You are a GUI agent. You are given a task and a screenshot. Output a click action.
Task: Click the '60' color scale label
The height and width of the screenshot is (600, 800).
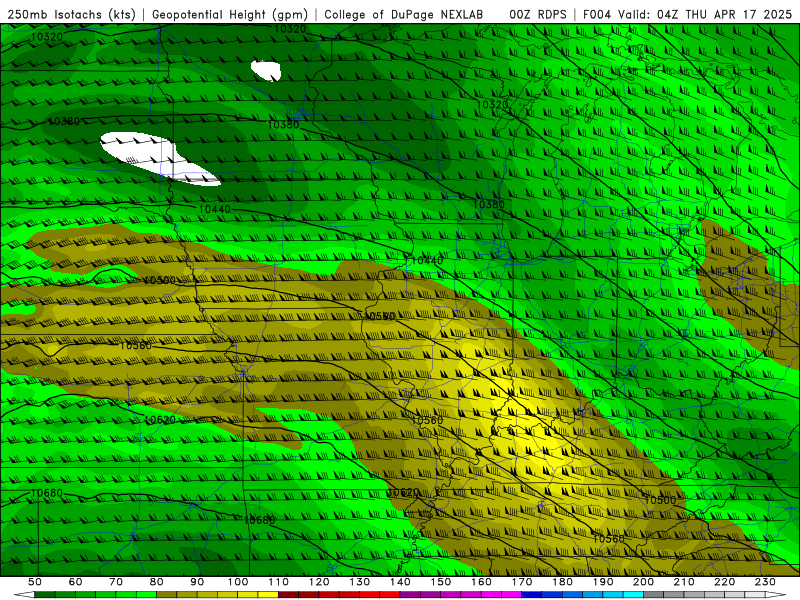pyautogui.click(x=76, y=582)
